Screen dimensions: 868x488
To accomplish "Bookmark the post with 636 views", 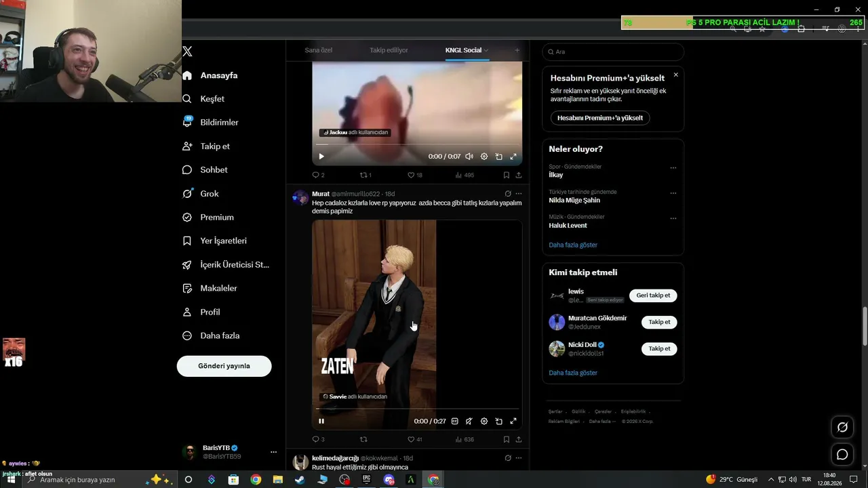I will click(x=507, y=439).
